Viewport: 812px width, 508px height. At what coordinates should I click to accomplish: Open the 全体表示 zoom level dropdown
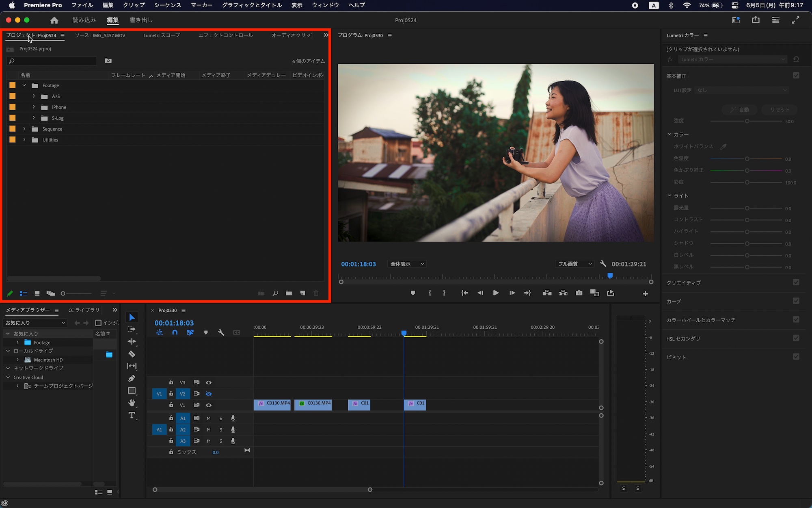point(407,264)
